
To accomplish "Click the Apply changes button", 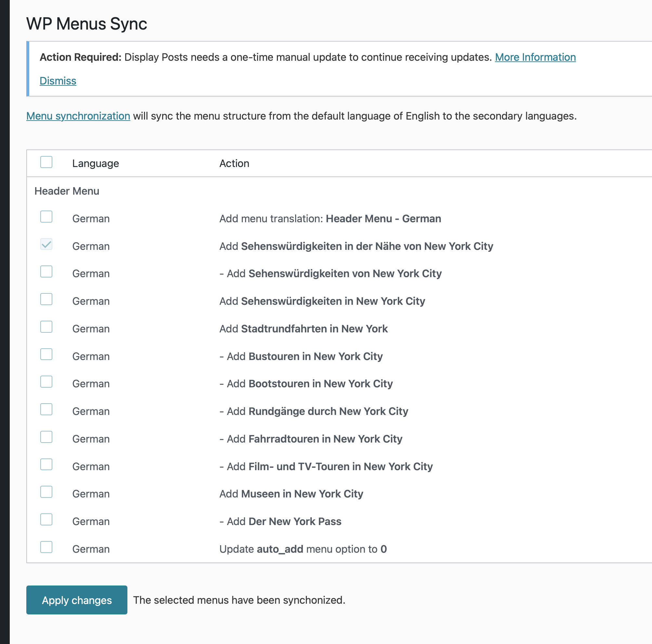I will click(x=77, y=600).
